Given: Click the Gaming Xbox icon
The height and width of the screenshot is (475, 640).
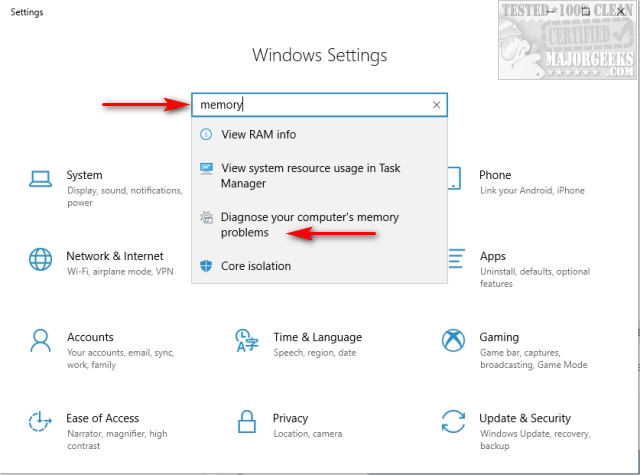Looking at the screenshot, I should coord(453,341).
